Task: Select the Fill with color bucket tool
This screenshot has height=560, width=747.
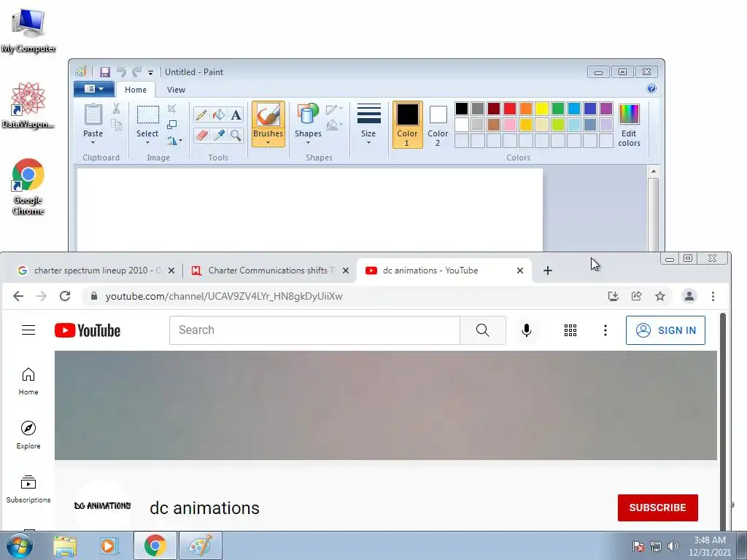Action: (219, 114)
